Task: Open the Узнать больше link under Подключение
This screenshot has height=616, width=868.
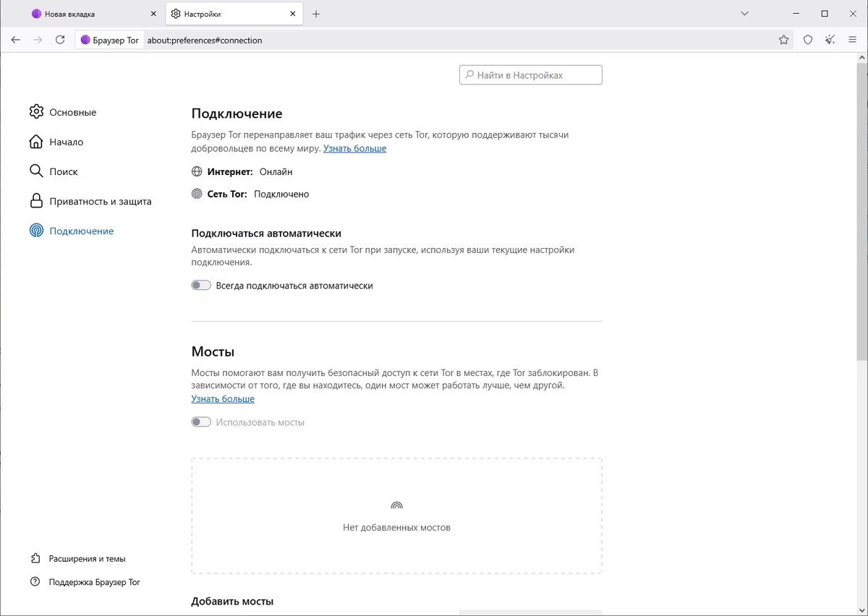Action: (x=354, y=148)
